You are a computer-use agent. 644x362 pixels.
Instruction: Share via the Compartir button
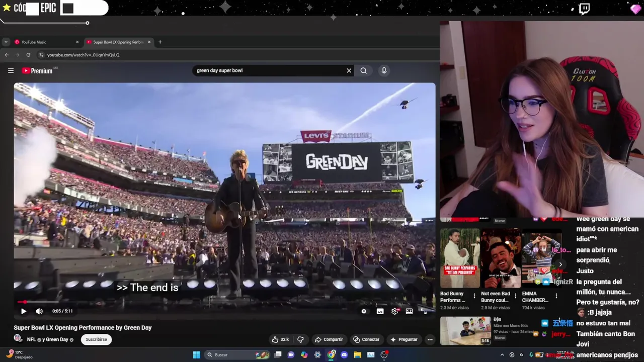[x=329, y=339]
